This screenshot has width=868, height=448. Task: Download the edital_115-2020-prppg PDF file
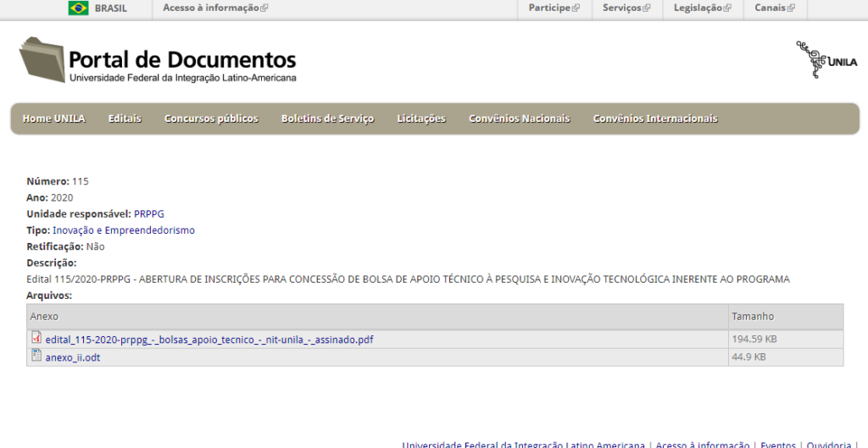(x=209, y=340)
